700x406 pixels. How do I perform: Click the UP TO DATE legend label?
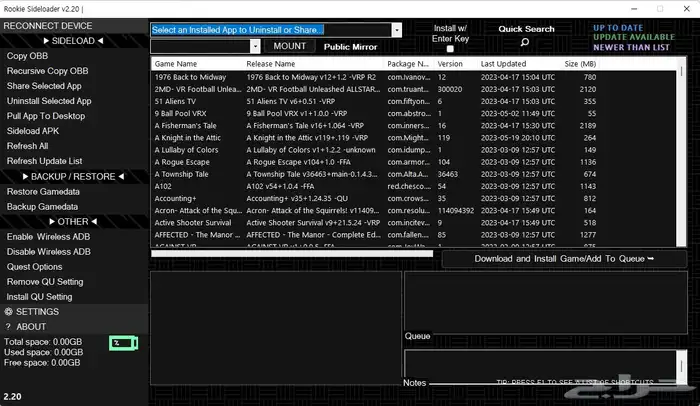(618, 28)
